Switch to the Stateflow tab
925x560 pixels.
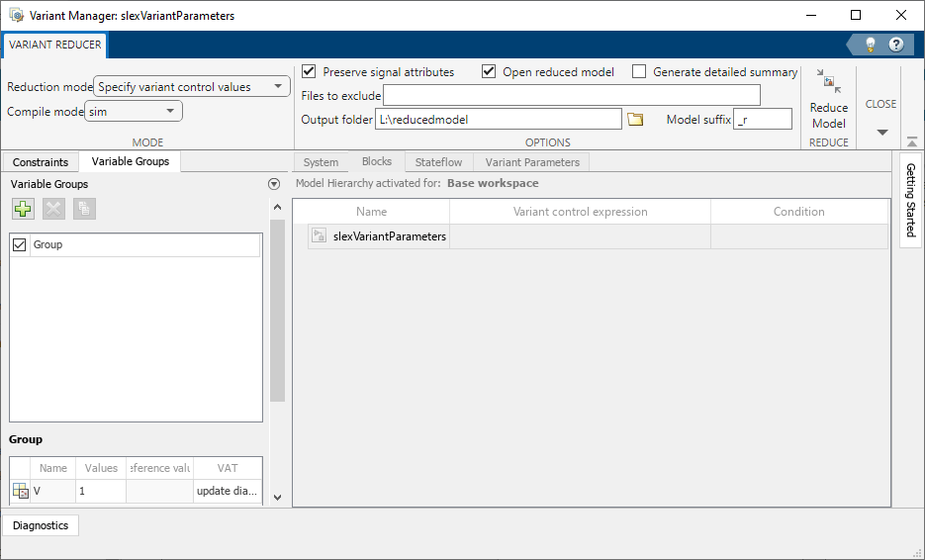point(438,162)
